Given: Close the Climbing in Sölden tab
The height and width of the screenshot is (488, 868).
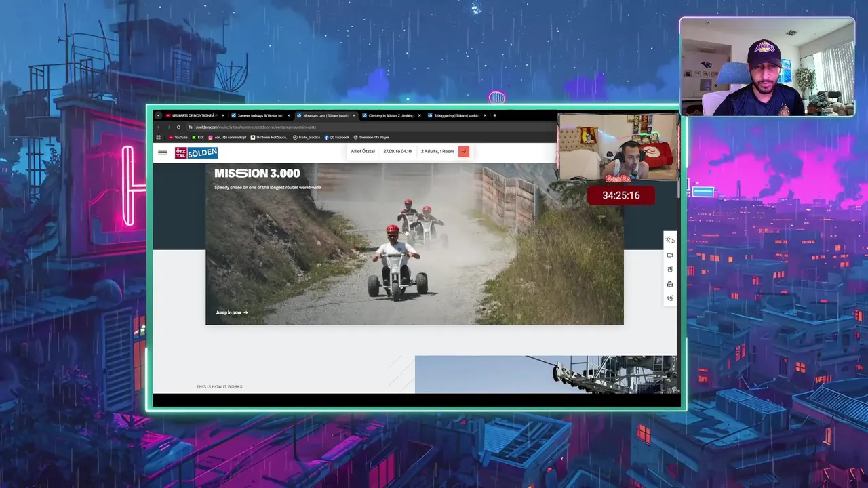Looking at the screenshot, I should [x=420, y=115].
